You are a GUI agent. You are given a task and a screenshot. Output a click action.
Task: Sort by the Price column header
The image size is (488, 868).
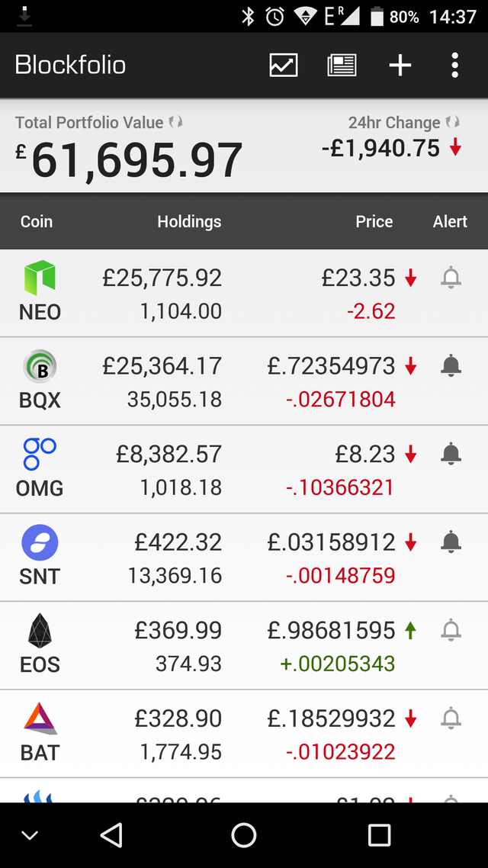pos(374,222)
